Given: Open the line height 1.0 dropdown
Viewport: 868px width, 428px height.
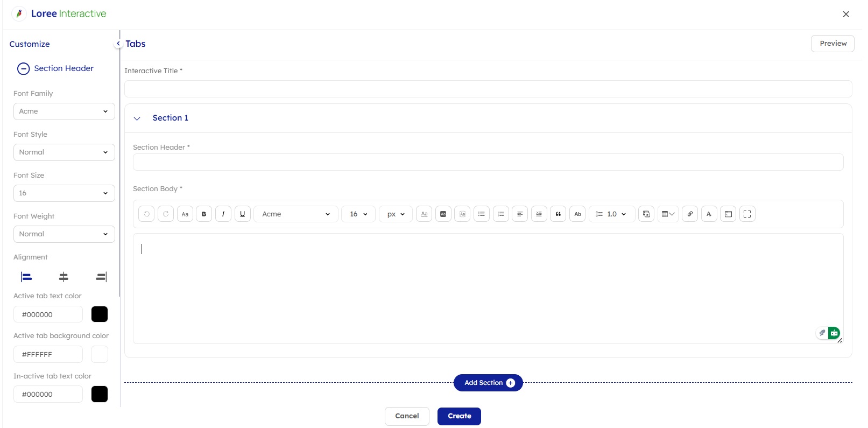Looking at the screenshot, I should (x=612, y=214).
